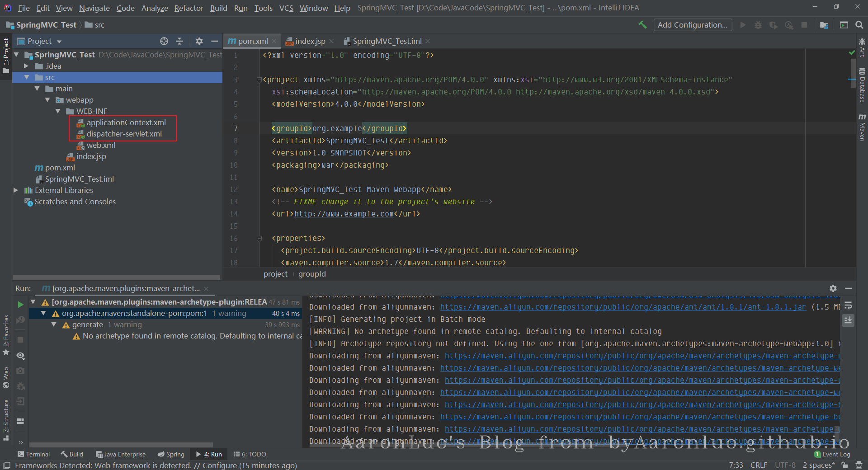Viewport: 868px width, 470px height.
Task: Collapse the standalone-pom:pom:1 run node
Action: 43,313
